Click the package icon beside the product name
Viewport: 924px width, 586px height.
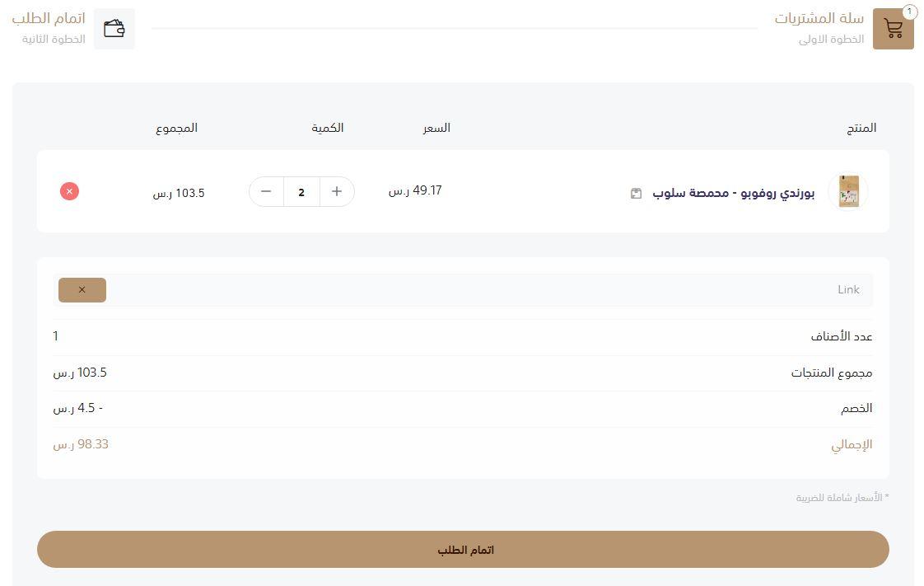[x=636, y=192]
